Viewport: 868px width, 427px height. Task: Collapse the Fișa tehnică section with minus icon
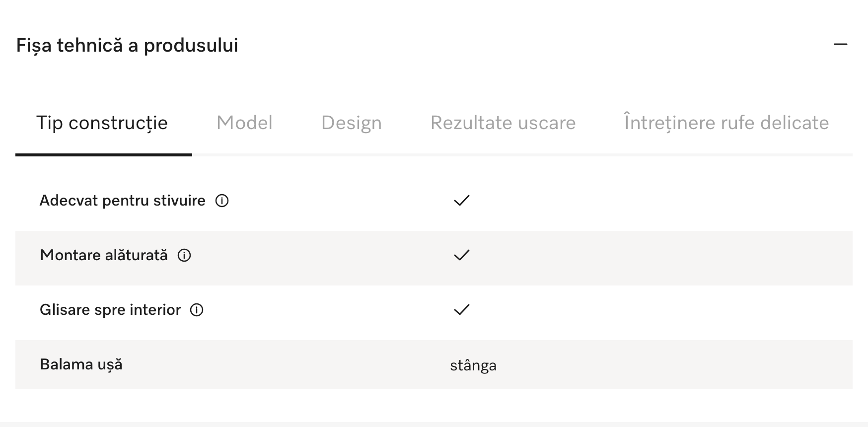point(840,45)
